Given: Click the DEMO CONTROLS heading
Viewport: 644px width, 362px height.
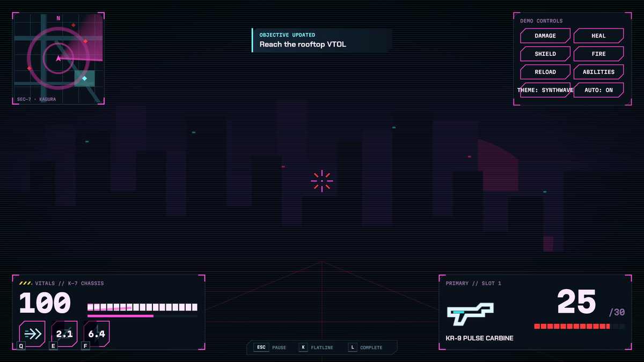Looking at the screenshot, I should (x=541, y=21).
